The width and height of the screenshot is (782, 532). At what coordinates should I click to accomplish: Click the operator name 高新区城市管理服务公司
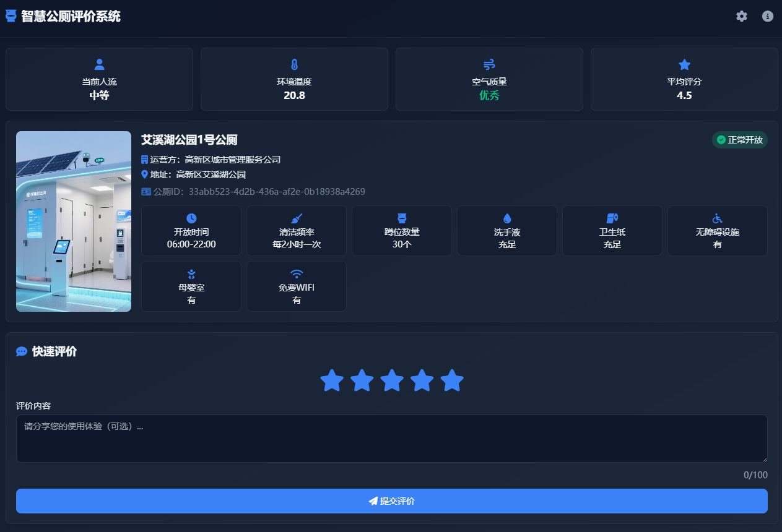(x=233, y=160)
